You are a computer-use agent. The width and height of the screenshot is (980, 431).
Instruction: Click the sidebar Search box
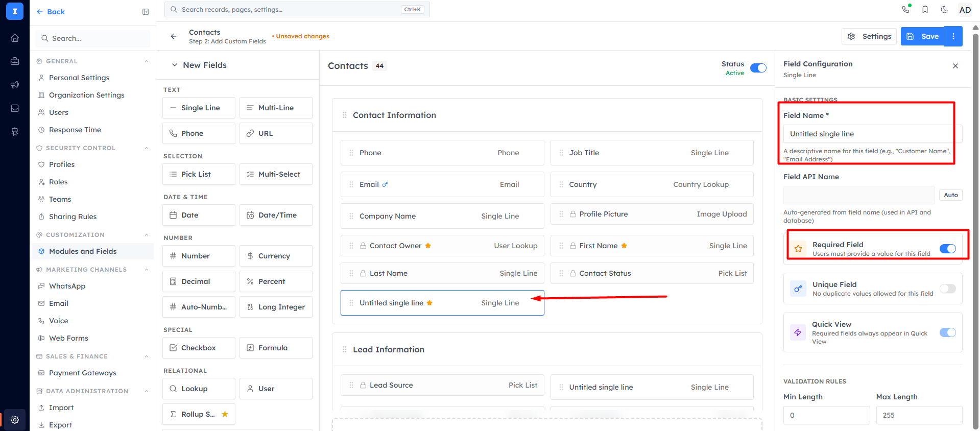click(x=93, y=38)
